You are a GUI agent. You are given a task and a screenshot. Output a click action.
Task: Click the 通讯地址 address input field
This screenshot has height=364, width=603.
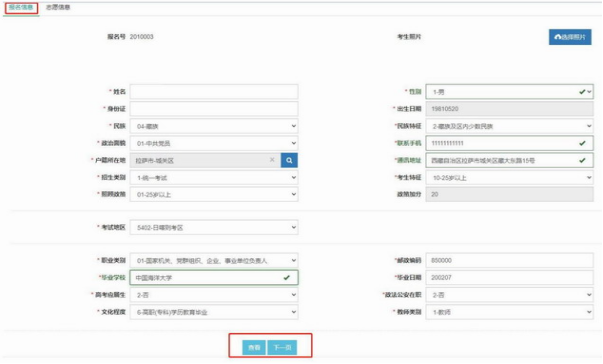(509, 160)
